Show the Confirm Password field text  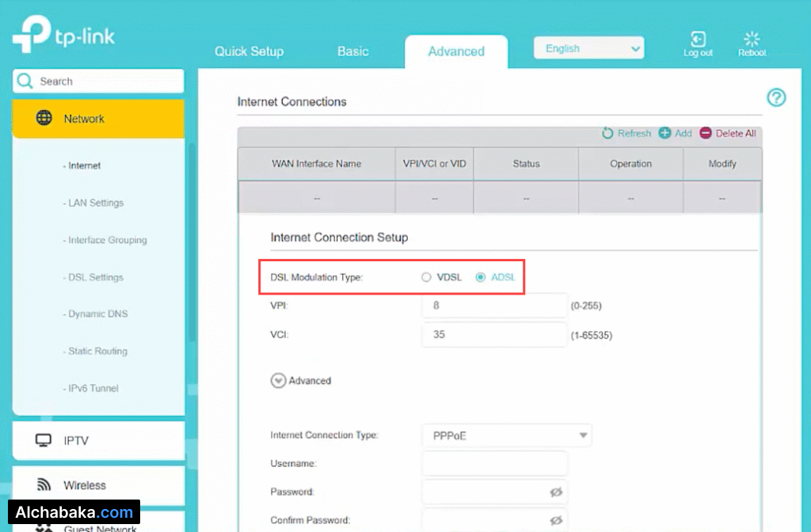(x=556, y=520)
